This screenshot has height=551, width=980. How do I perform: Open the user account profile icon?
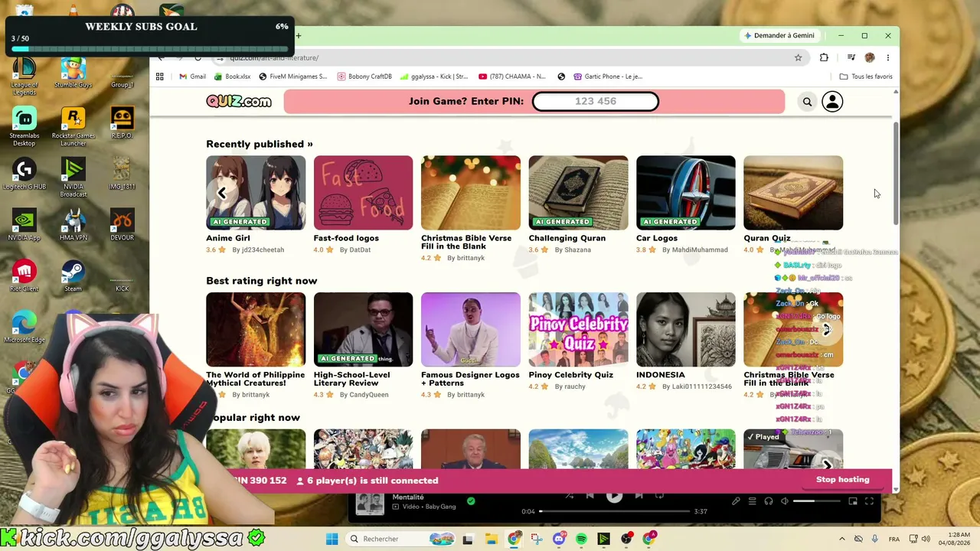point(832,102)
